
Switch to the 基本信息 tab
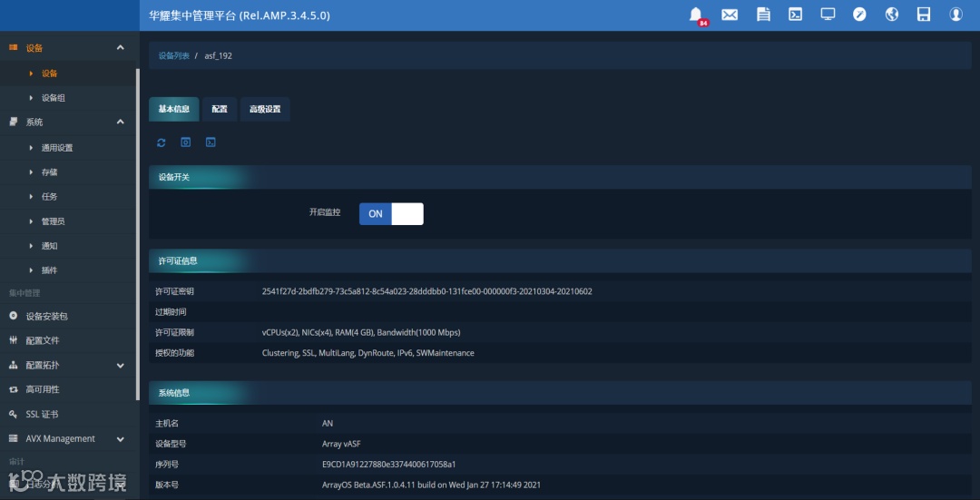[x=173, y=109]
